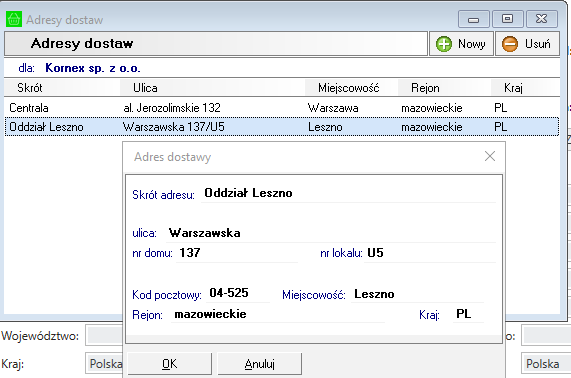571x378 pixels.
Task: Click the left Kraj Polska field behind dialog
Action: pyautogui.click(x=104, y=363)
